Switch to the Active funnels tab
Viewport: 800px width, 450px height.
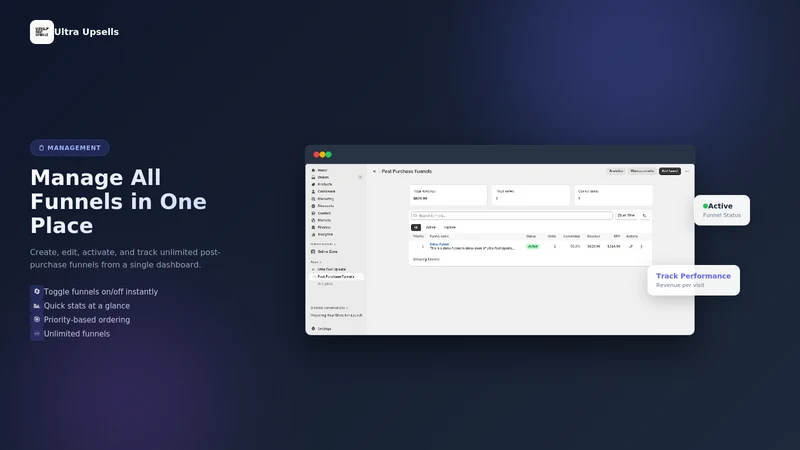431,228
